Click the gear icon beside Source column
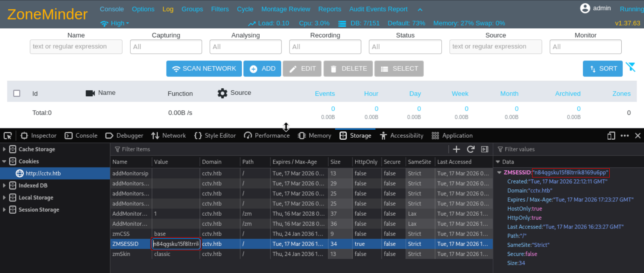This screenshot has width=644, height=273. [x=222, y=93]
